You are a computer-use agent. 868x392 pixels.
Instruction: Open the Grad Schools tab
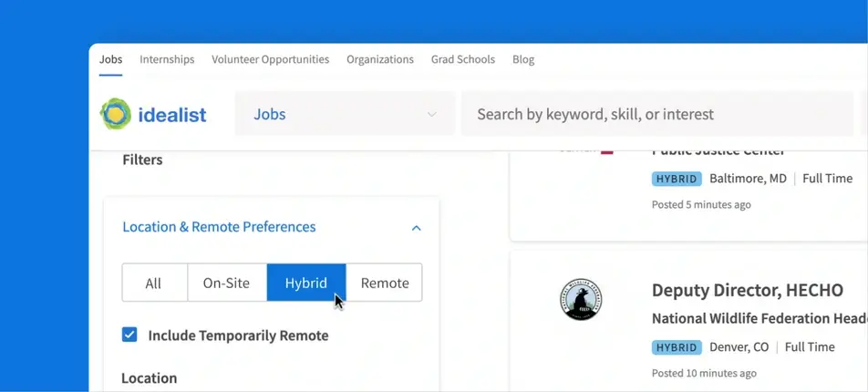click(x=463, y=59)
